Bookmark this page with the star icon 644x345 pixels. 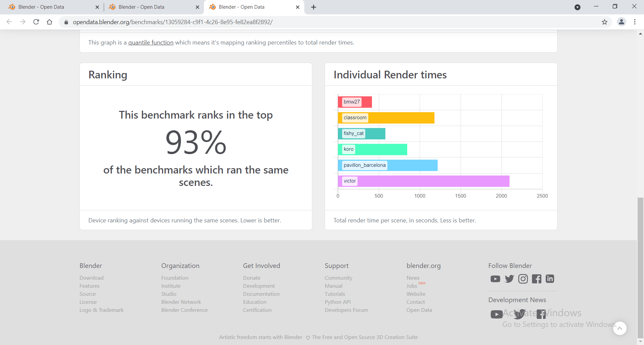604,22
